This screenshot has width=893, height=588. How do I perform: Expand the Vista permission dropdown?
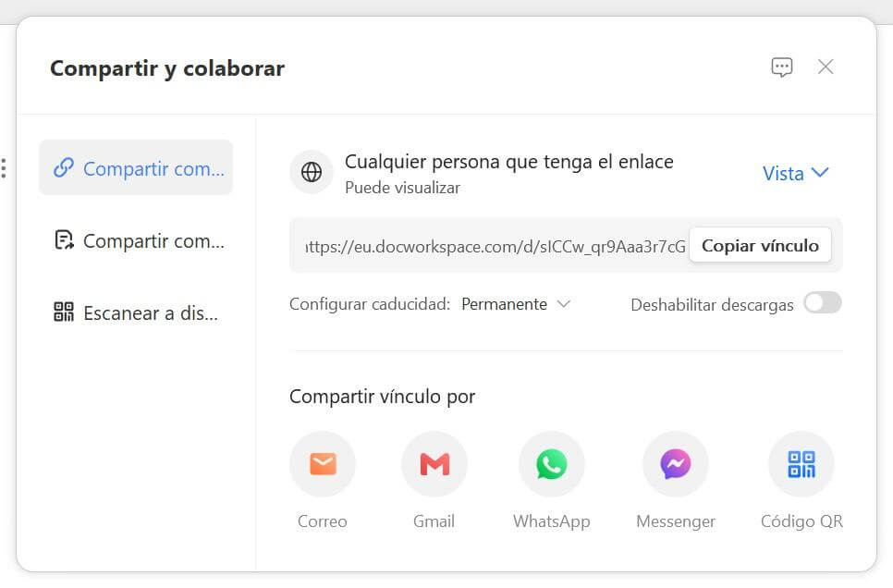[796, 173]
